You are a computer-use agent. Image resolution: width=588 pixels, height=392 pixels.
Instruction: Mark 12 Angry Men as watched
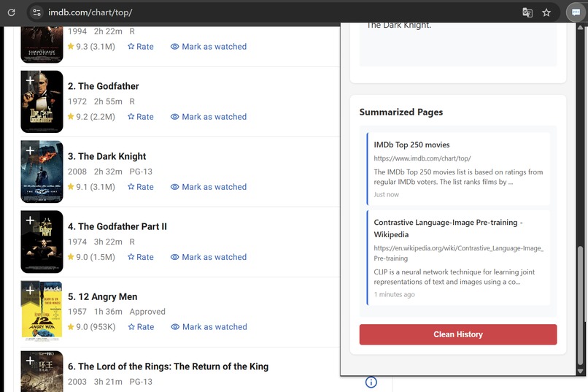pyautogui.click(x=209, y=327)
